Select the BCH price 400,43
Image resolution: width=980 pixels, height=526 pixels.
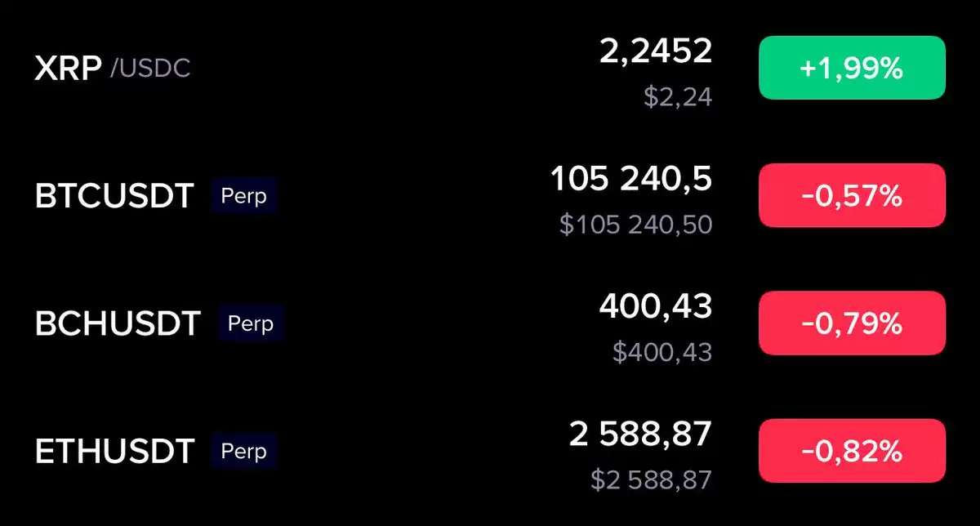pyautogui.click(x=656, y=307)
